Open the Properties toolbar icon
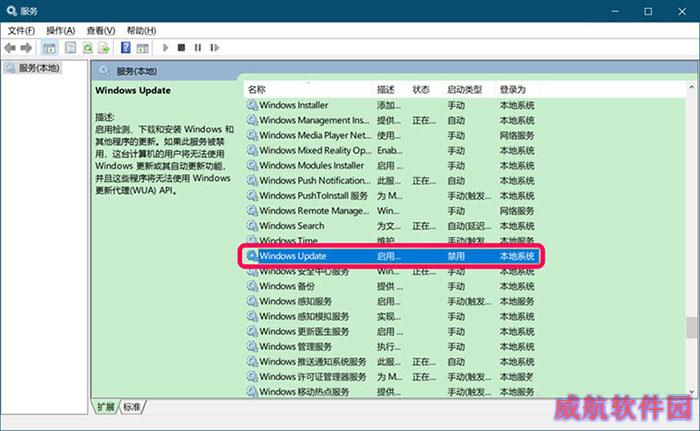Viewport: 700px width, 431px height. coord(71,48)
